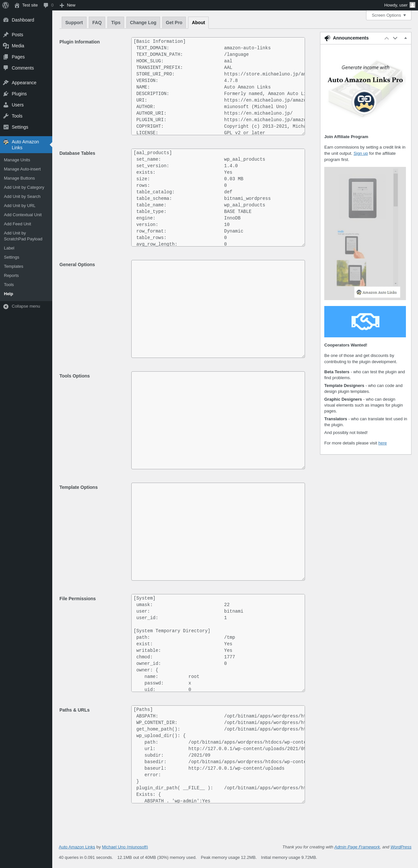The height and width of the screenshot is (868, 418).
Task: Go to Add Unit by URL
Action: click(20, 205)
